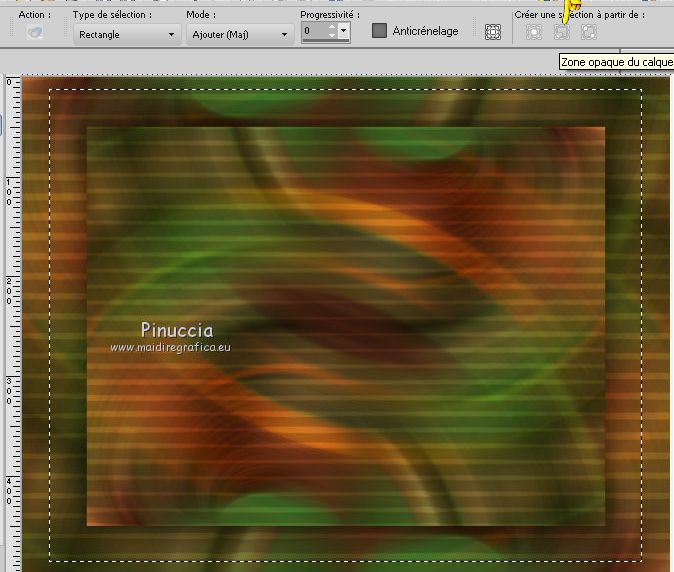
Task: Click first Créer une sélection à partir de icon
Action: coord(534,32)
